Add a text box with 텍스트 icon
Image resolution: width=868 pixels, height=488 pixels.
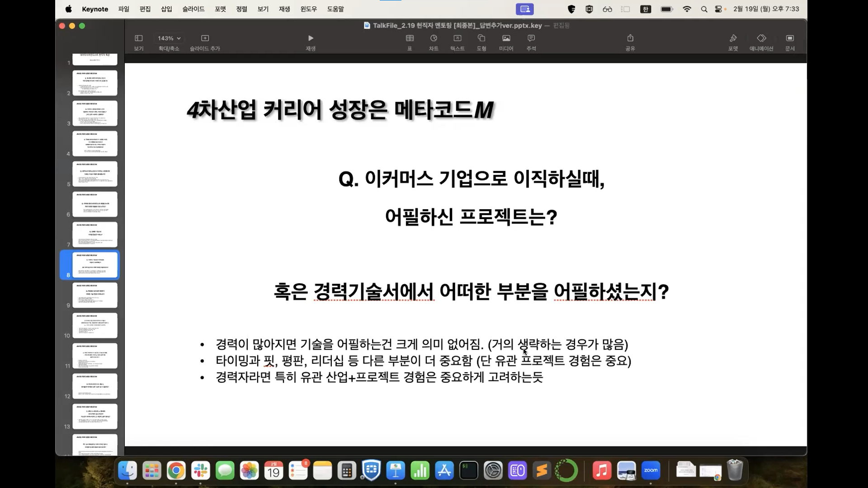457,38
